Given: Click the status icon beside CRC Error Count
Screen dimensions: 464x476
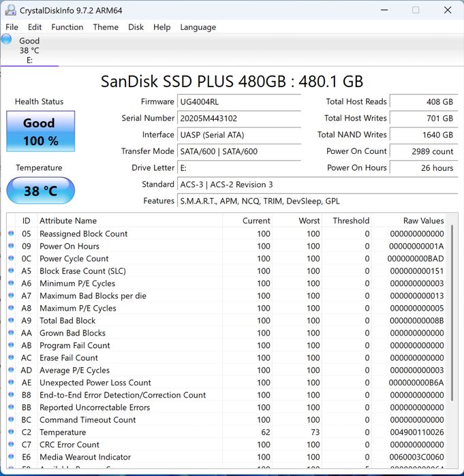Looking at the screenshot, I should tap(11, 445).
